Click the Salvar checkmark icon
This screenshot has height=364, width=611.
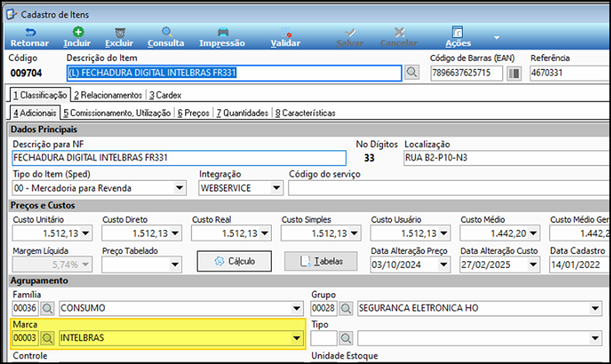click(350, 32)
